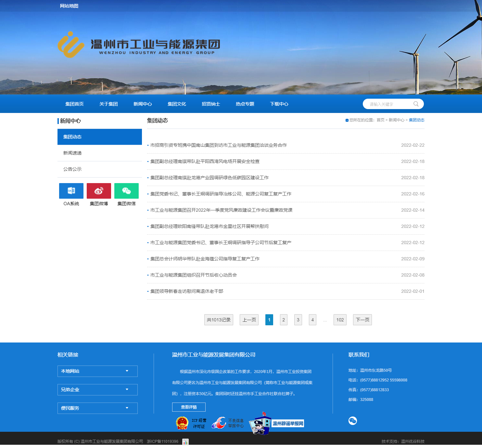
Task: Open the 关于集团 navigation menu
Action: [x=108, y=104]
